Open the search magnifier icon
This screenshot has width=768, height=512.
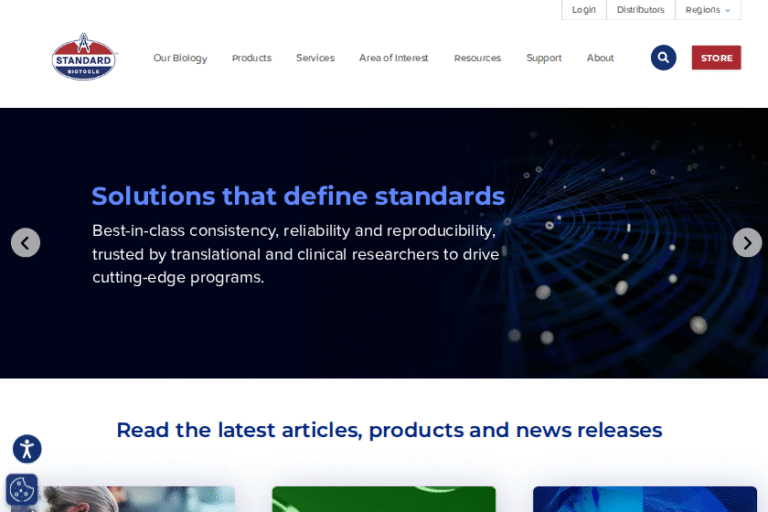[x=663, y=58]
